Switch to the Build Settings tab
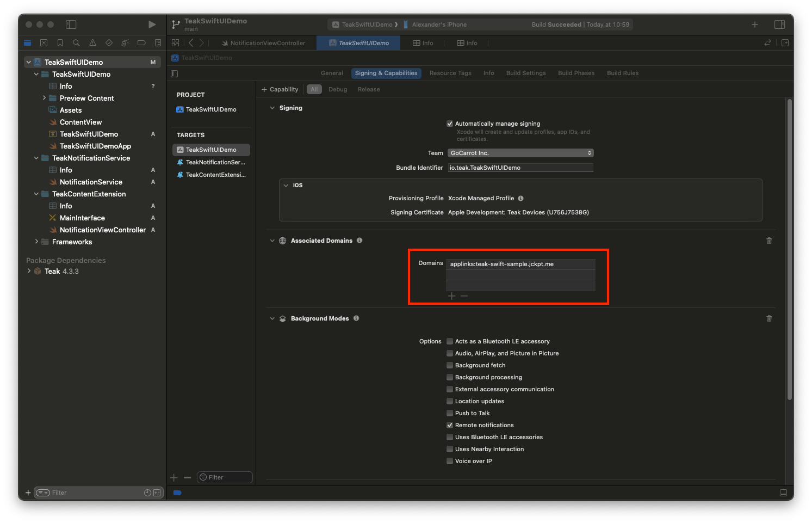This screenshot has height=523, width=812. (x=526, y=73)
